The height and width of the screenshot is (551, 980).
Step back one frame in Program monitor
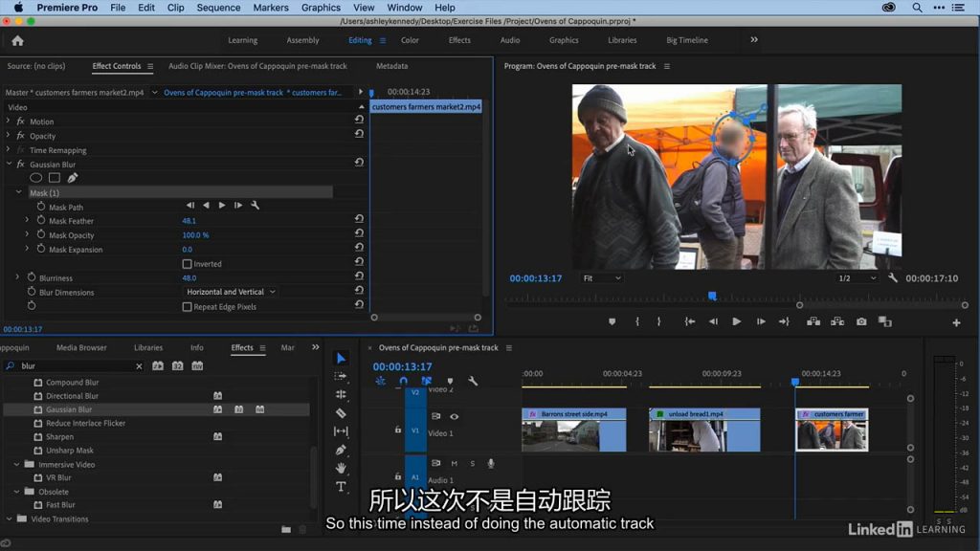coord(713,321)
